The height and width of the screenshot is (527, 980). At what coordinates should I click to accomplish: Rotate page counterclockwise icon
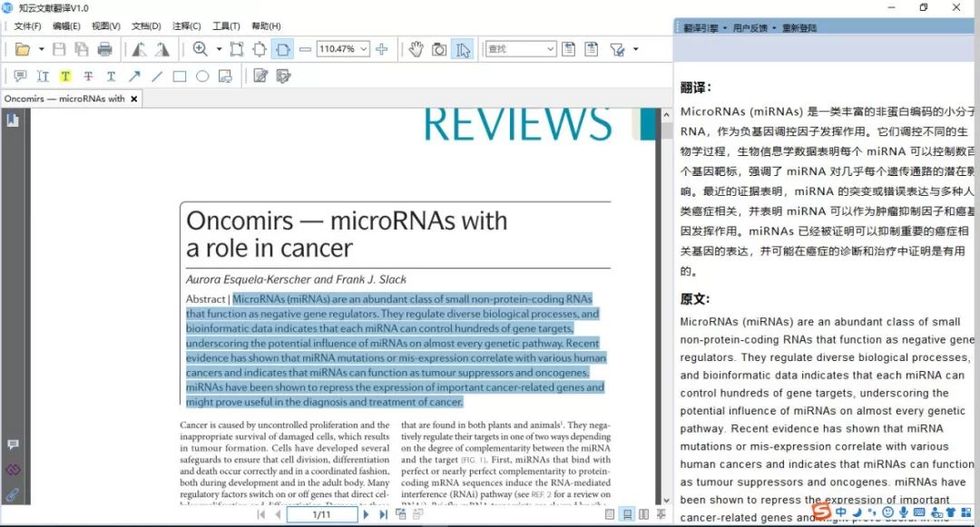coord(140,49)
